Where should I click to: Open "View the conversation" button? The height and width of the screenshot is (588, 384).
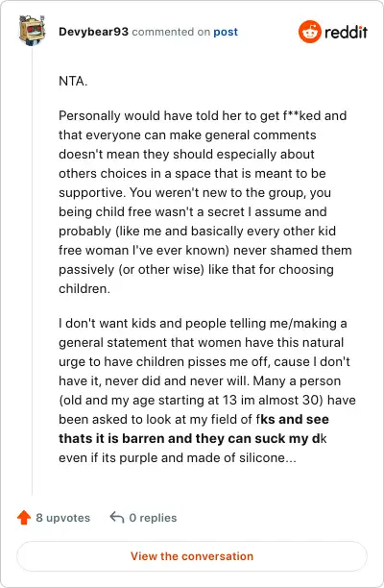(x=192, y=556)
